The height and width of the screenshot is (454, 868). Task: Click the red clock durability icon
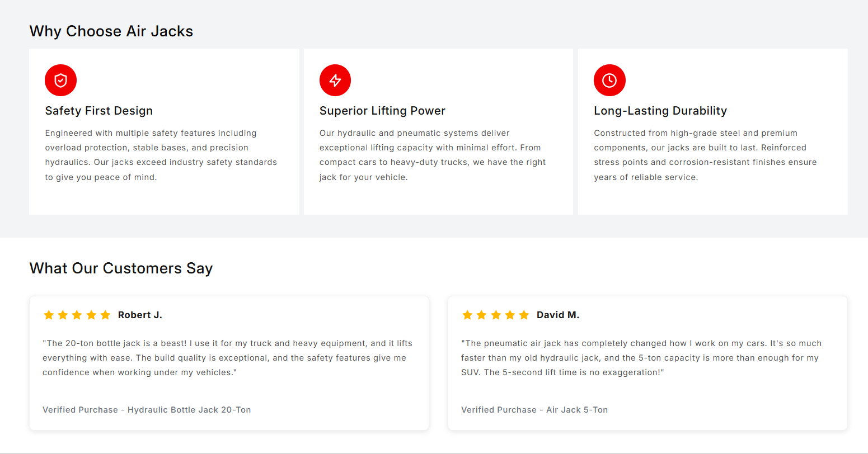tap(609, 81)
